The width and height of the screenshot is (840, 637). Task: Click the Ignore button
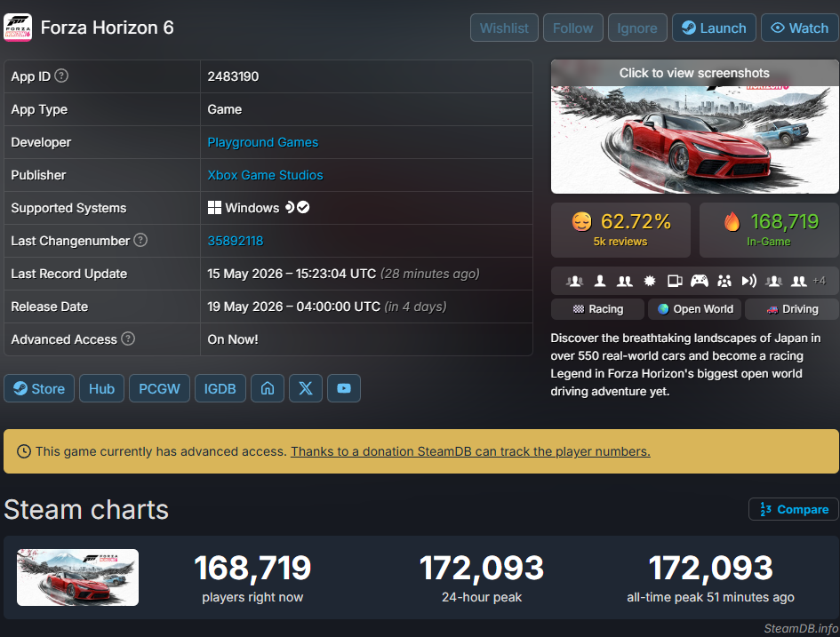637,28
